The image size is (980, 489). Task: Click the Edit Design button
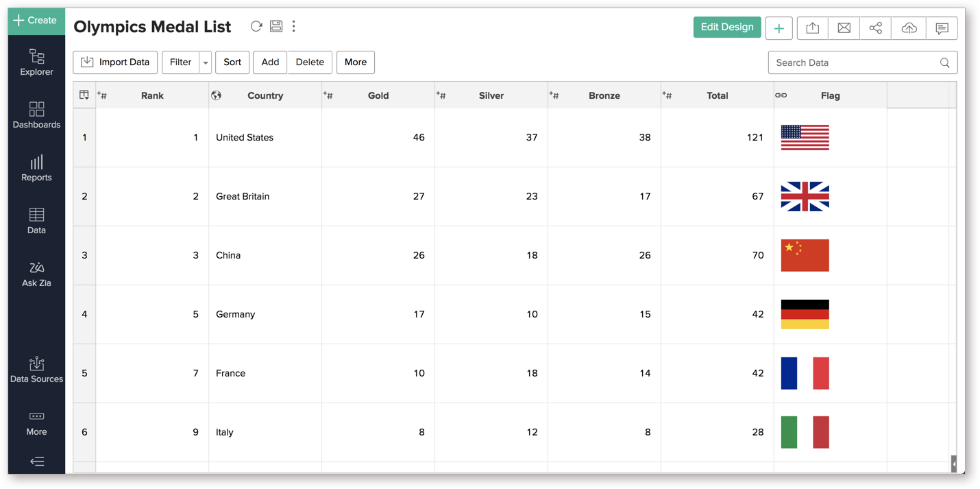click(x=727, y=27)
